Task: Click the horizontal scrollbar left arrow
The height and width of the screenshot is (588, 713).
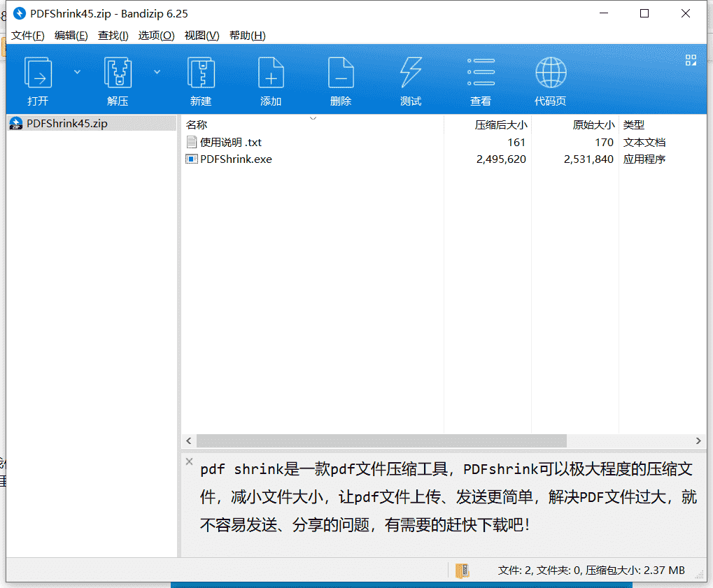Action: tap(189, 440)
